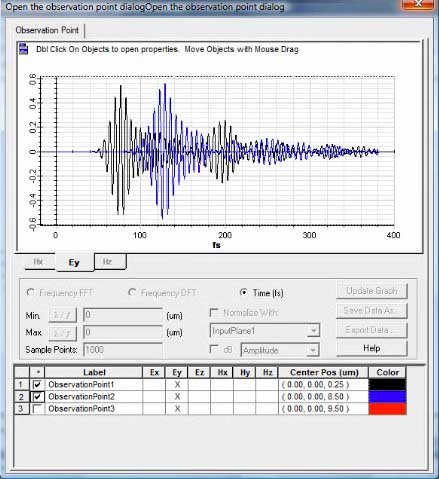
Task: Click position cell (0.00, 0.00, 0.25)
Action: pyautogui.click(x=323, y=384)
